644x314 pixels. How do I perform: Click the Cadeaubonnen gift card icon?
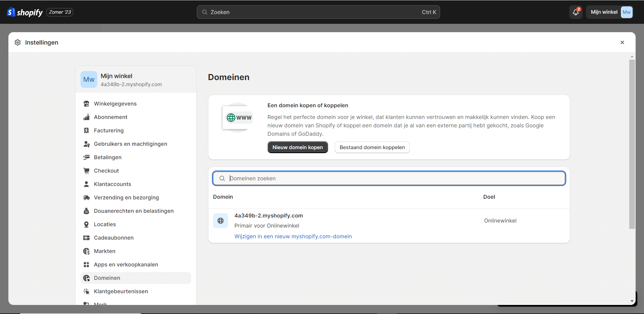coord(86,238)
